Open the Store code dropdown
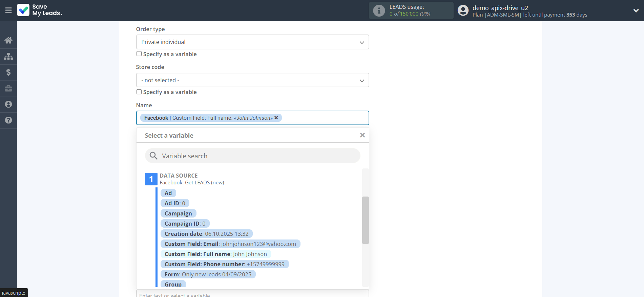This screenshot has width=644, height=297. (x=252, y=80)
